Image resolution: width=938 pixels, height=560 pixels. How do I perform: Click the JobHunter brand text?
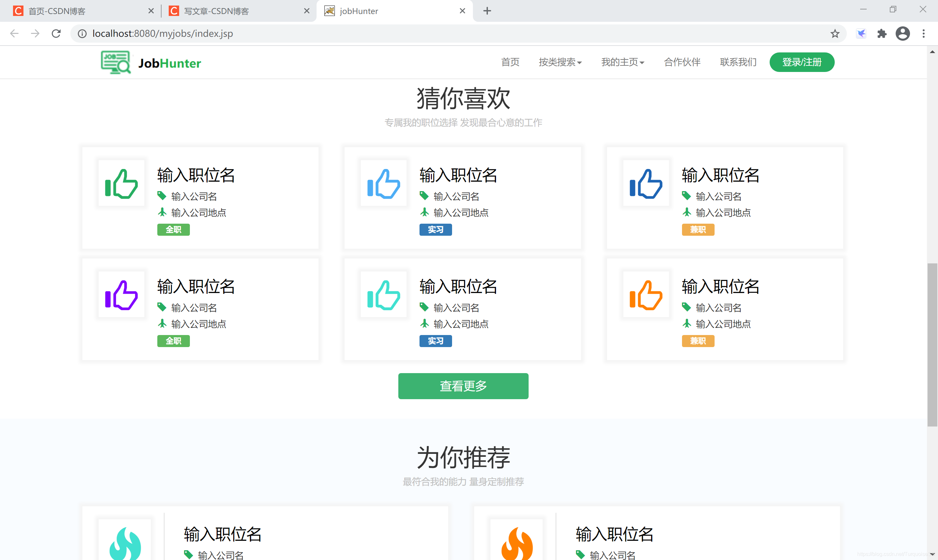coord(169,63)
